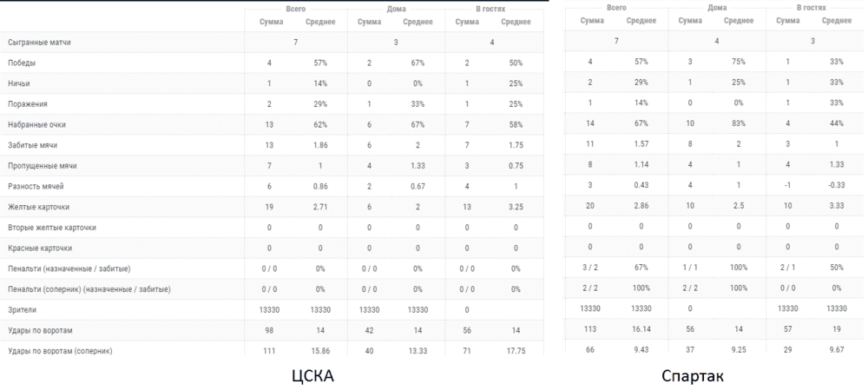This screenshot has height=391, width=868.
Task: Select the "Дома" header in ЦСКА table
Action: (394, 9)
